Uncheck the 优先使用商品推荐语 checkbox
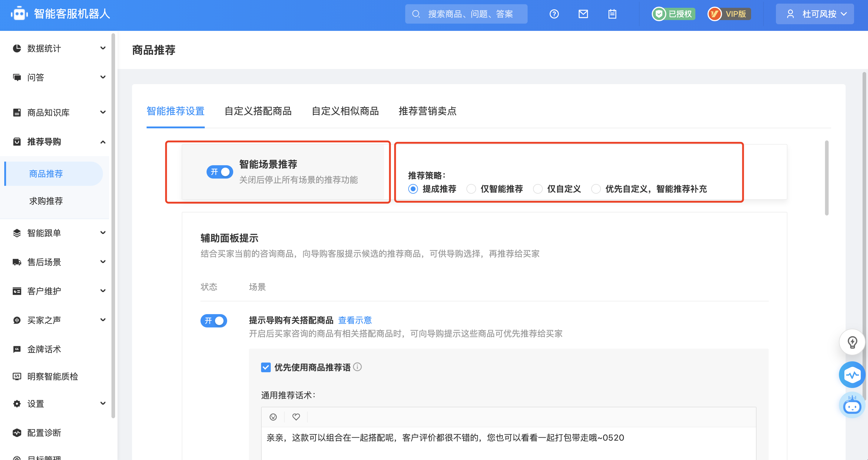 (x=266, y=367)
